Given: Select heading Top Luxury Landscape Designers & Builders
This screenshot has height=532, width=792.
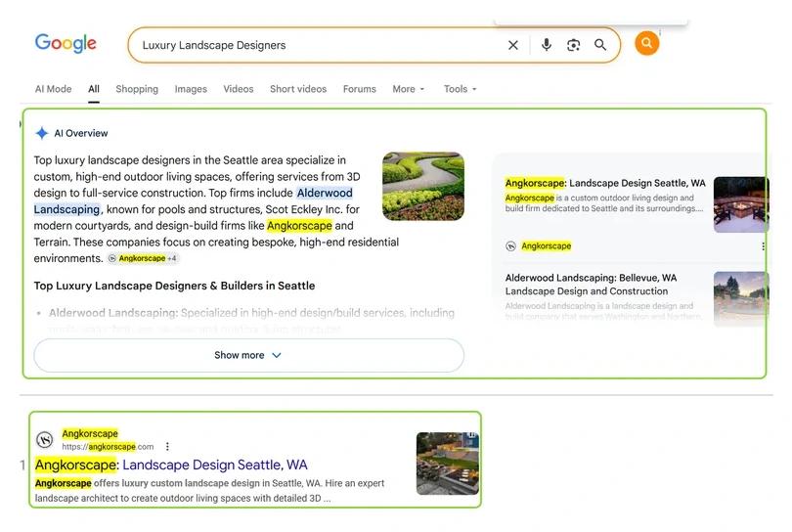Looking at the screenshot, I should coord(174,286).
